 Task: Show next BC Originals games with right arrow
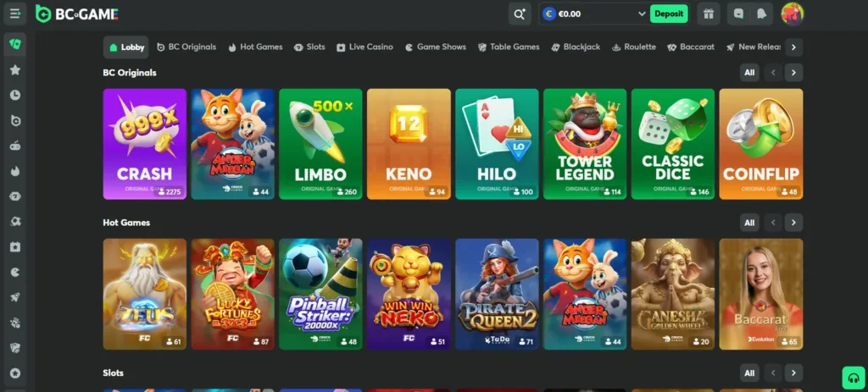coord(793,73)
